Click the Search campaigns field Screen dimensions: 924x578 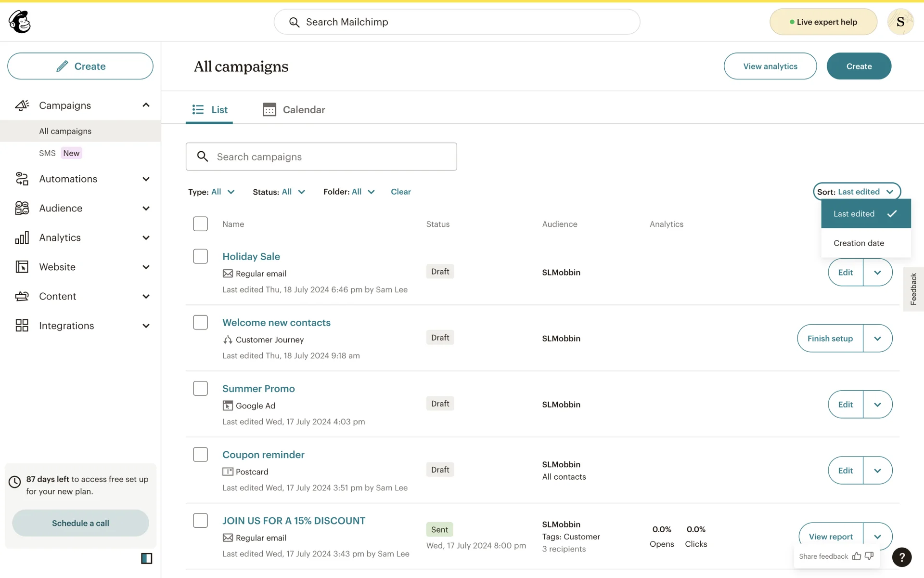[321, 157]
